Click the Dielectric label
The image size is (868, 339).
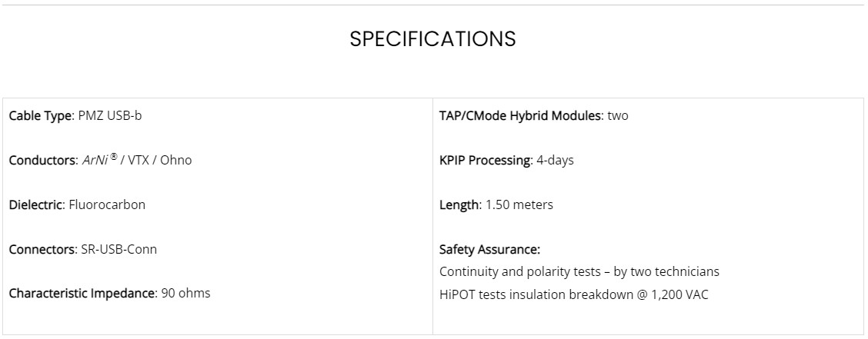(x=38, y=204)
